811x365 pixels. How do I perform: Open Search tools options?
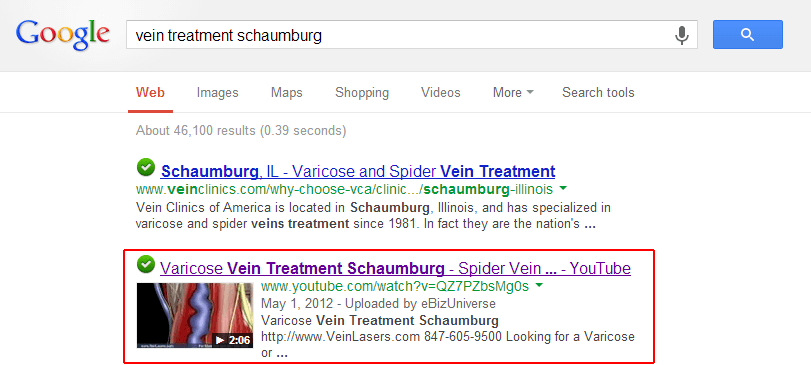[x=598, y=93]
